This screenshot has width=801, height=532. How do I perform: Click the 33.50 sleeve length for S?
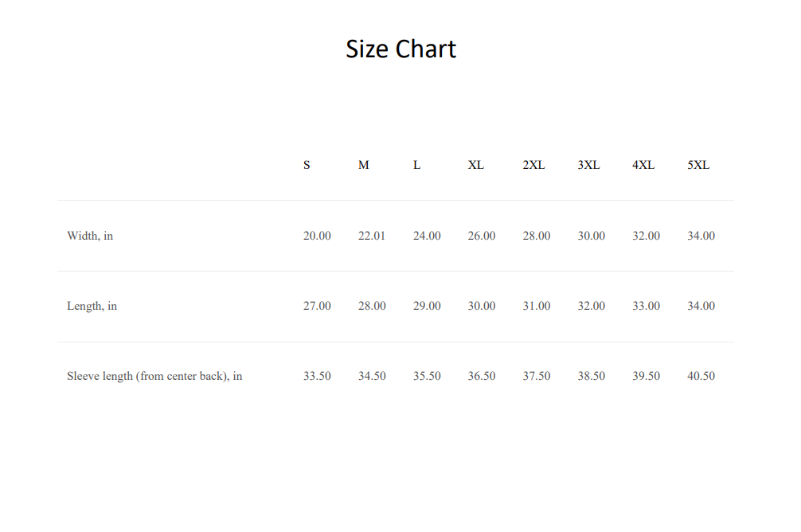[x=317, y=376]
